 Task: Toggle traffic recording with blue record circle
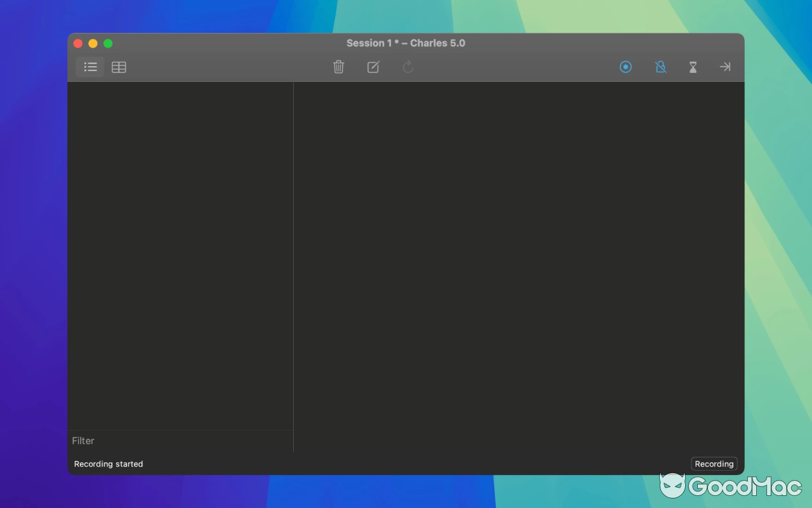click(625, 67)
